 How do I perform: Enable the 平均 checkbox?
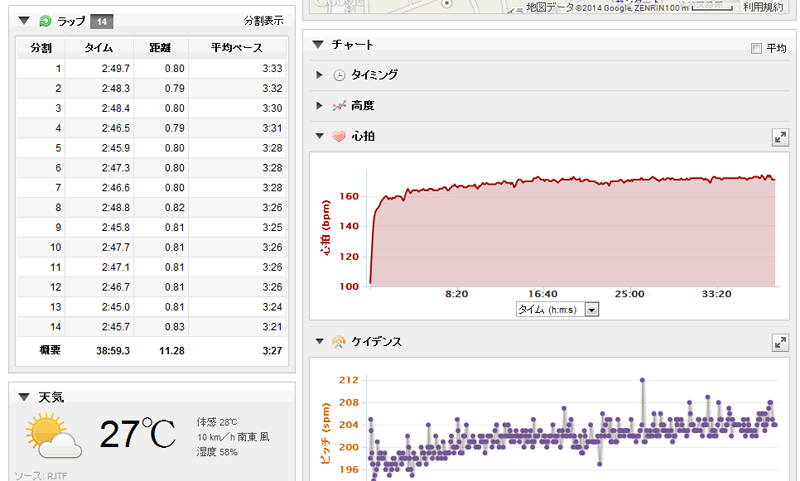[x=756, y=48]
